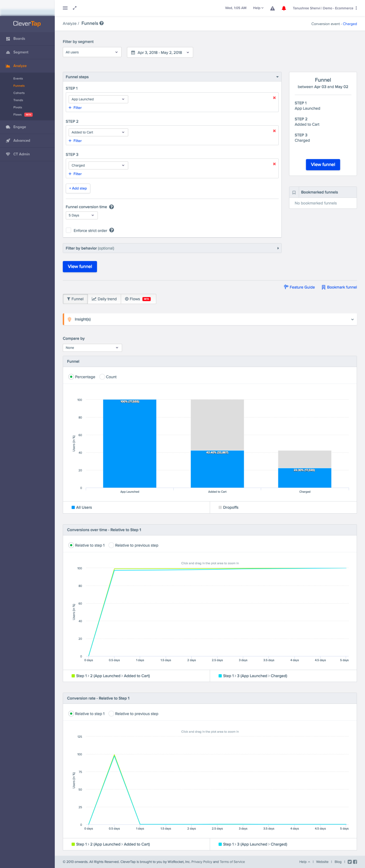Click the bookmark icon in Bookmarked funnels header

pyautogui.click(x=294, y=193)
